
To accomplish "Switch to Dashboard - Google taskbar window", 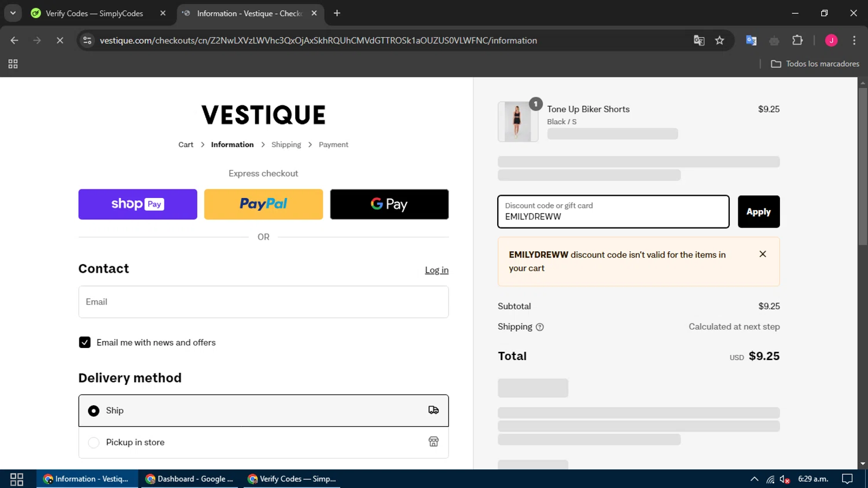I will point(189,479).
